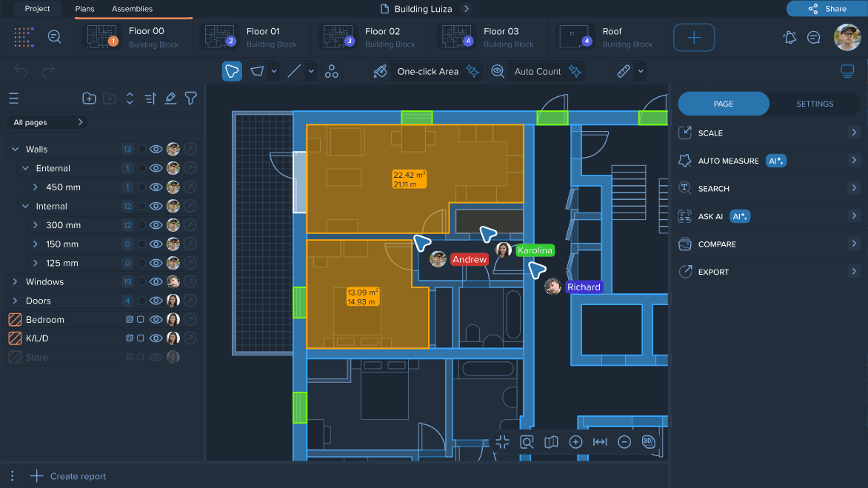Click the add new folder icon
868x488 pixels.
(x=89, y=98)
